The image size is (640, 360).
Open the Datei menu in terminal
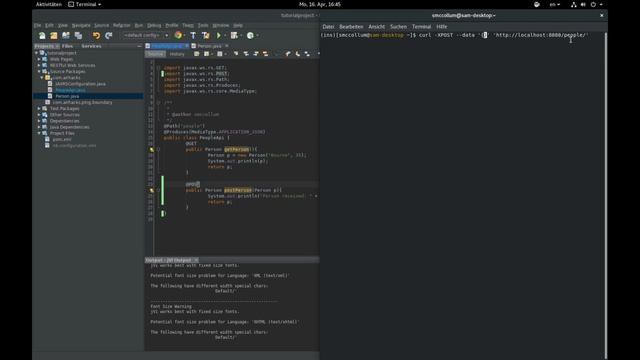(328, 27)
